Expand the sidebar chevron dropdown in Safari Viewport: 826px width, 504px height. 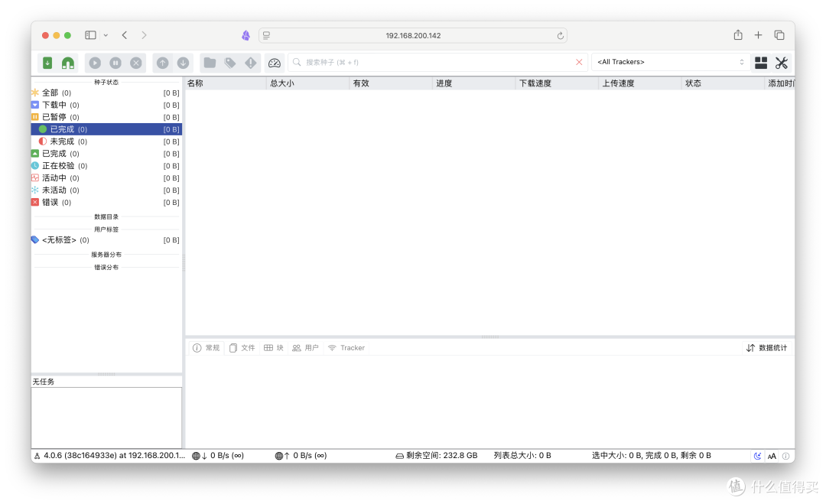point(106,35)
